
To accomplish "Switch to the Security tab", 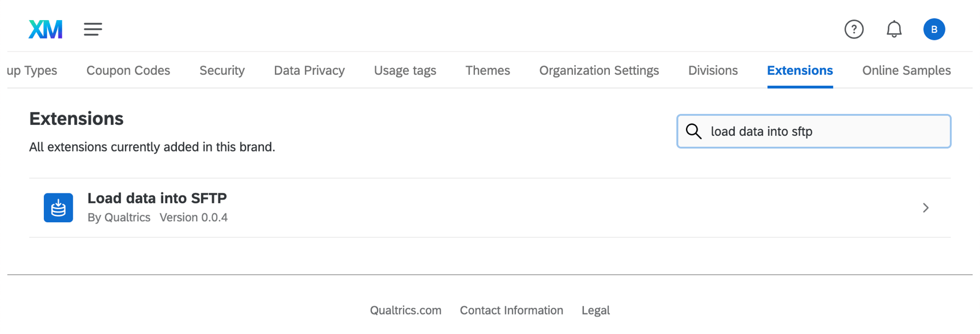I will coord(222,70).
